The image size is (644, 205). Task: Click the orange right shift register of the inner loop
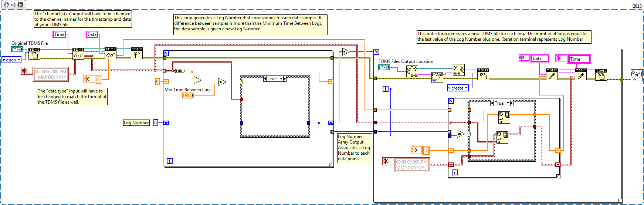558,150
